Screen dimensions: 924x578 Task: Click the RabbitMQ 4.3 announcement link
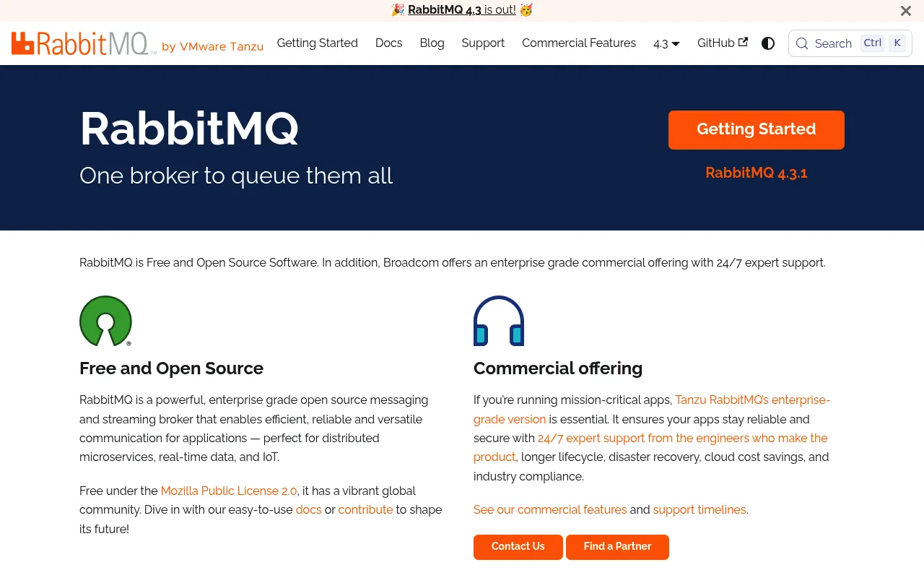(462, 10)
